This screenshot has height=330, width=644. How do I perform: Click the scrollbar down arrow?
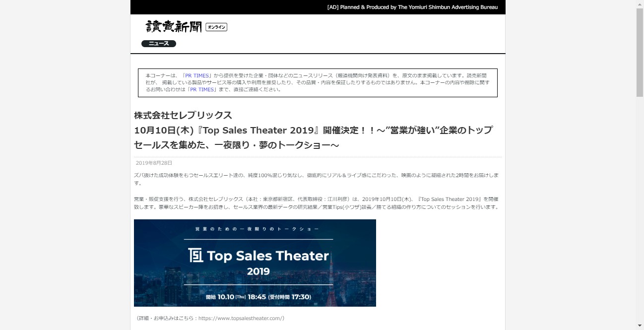point(640,326)
